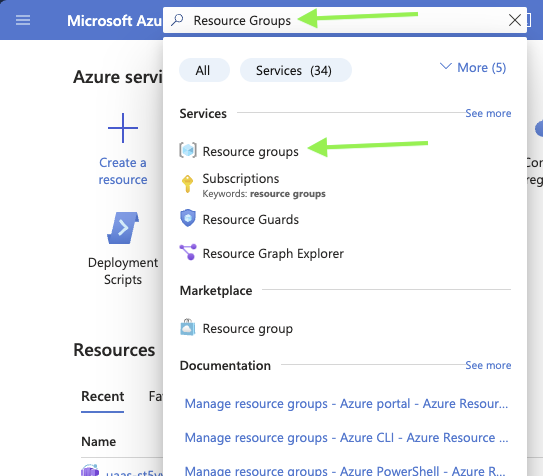Click the Keywords: resource groups text
Viewport: 543px width, 476px height.
point(264,194)
